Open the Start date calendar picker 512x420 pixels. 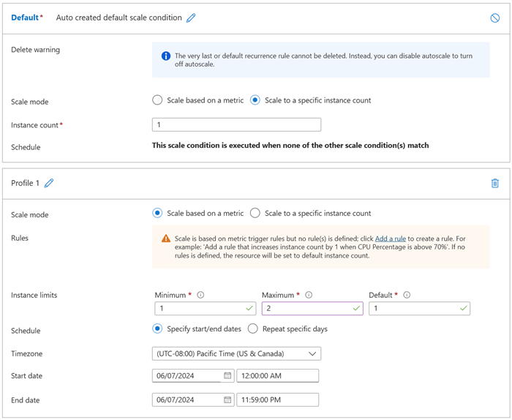coord(227,375)
